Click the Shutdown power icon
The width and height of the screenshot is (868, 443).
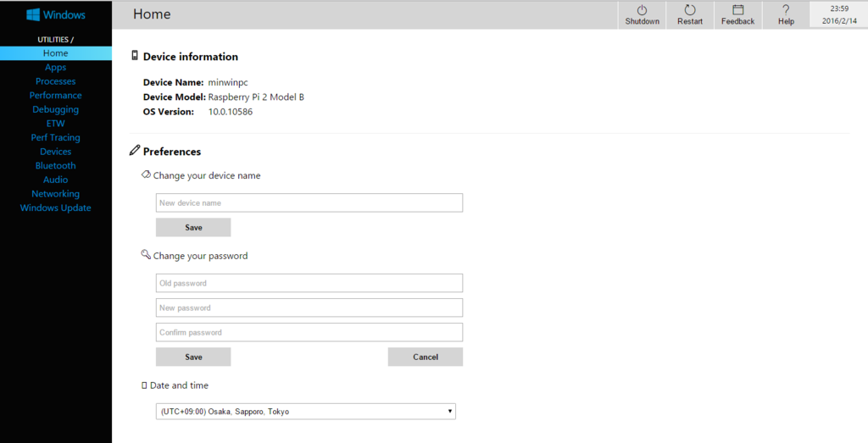(642, 10)
